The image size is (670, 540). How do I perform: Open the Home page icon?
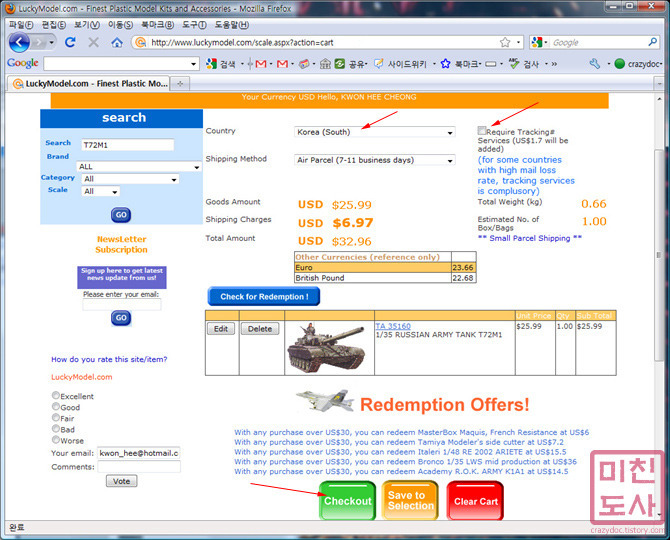coord(117,42)
